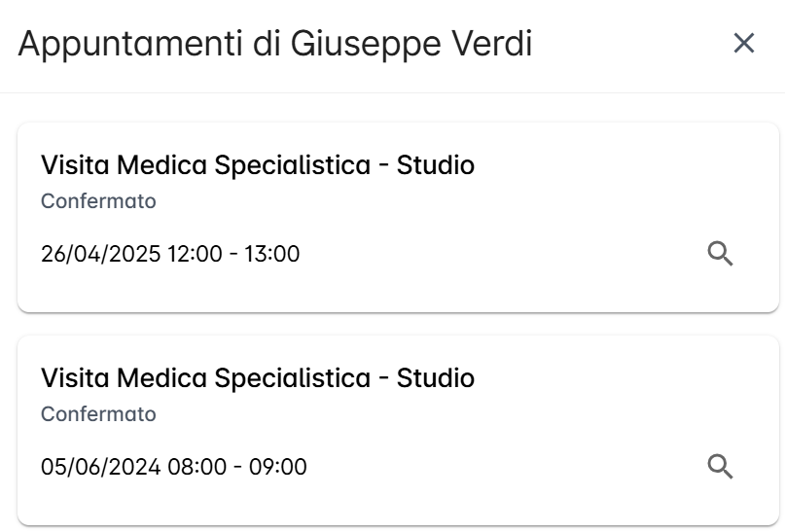This screenshot has width=785, height=532.
Task: Open details via magnifier for 26/04/2025 appointment
Action: [720, 254]
